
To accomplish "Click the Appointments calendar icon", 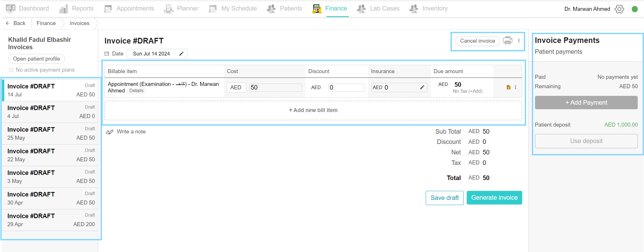I will [x=108, y=9].
